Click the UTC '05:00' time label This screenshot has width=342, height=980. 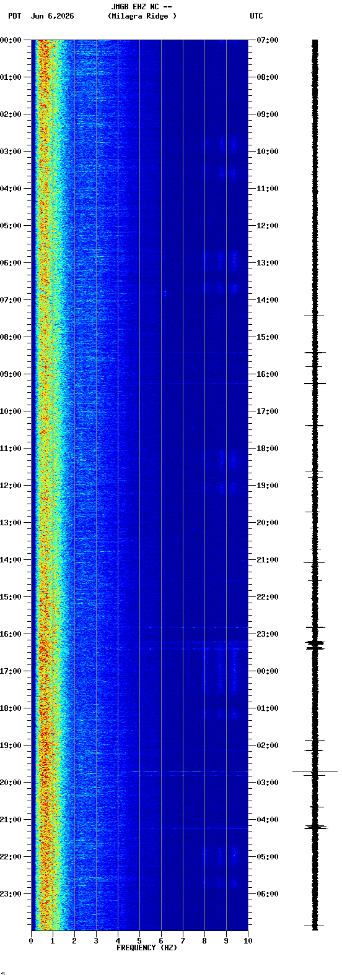coord(268,857)
